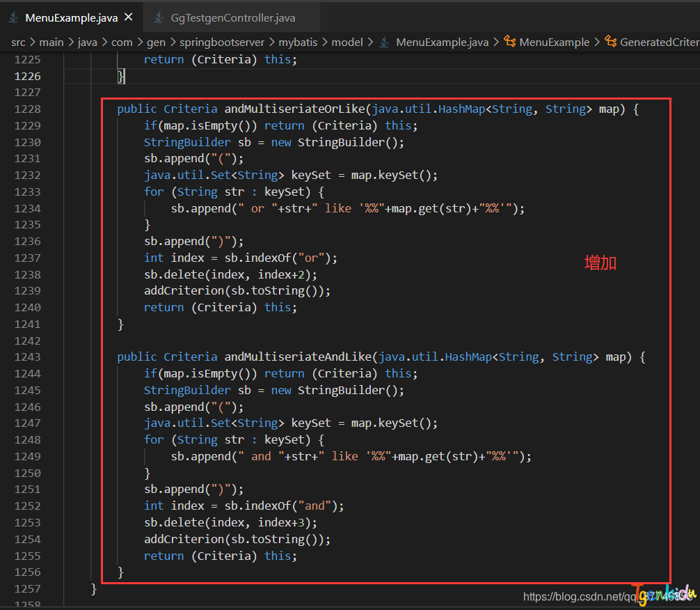Click 'sb.delete(index, index+3);' line

[x=231, y=522]
